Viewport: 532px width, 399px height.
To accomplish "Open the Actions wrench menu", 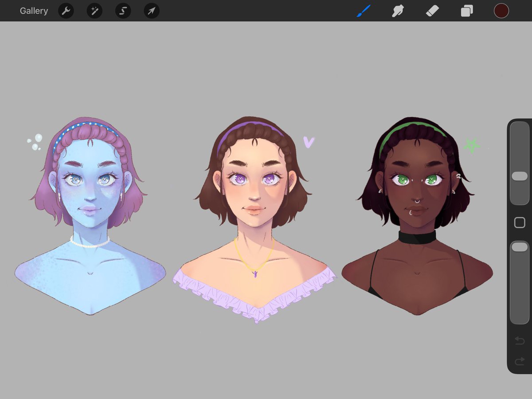I will coord(66,11).
